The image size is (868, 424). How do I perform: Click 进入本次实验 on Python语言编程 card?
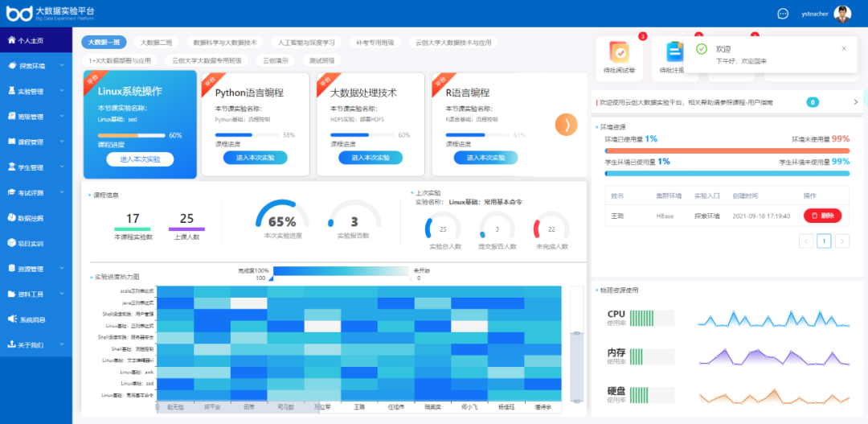pyautogui.click(x=256, y=158)
